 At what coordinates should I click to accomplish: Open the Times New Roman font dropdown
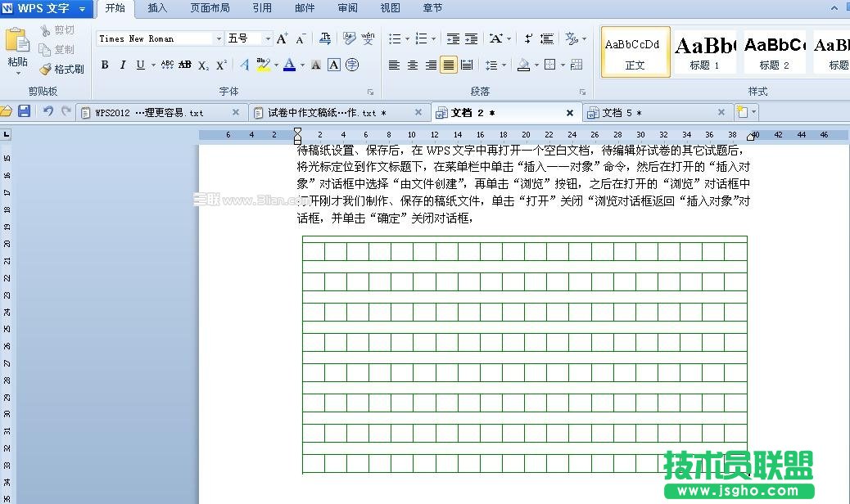217,38
